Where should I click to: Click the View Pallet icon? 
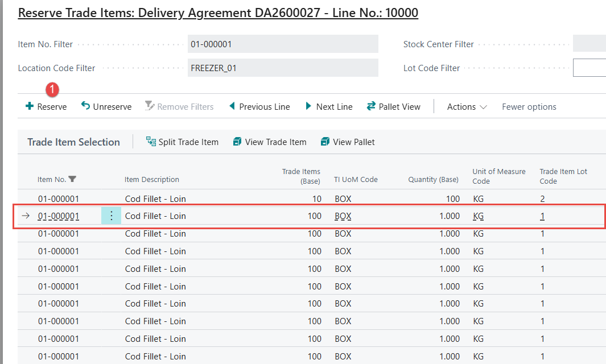(x=325, y=142)
